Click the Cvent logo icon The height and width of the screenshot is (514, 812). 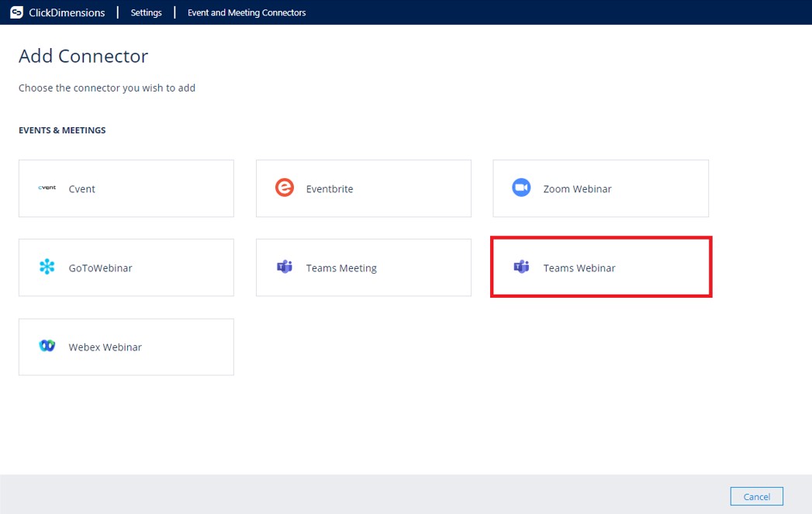click(47, 188)
